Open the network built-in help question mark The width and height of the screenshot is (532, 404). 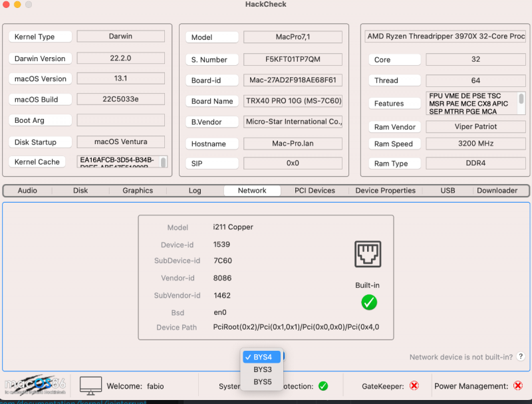pos(521,357)
